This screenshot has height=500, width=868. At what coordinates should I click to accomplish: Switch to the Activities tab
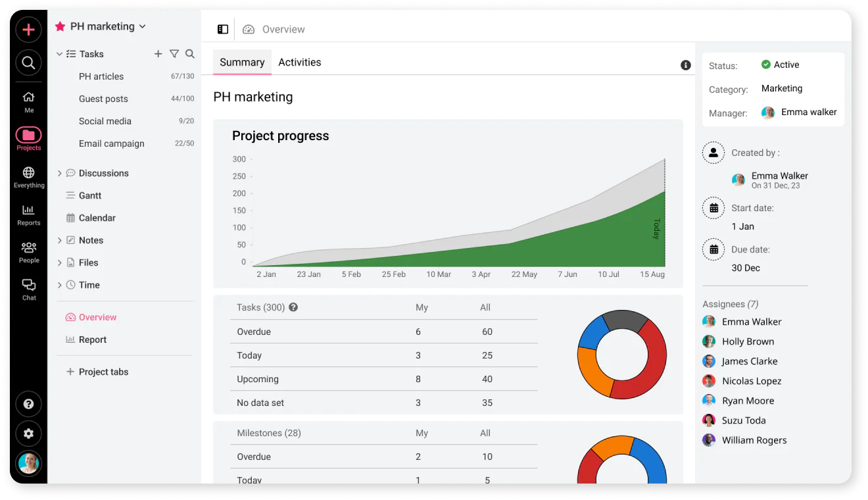tap(299, 62)
